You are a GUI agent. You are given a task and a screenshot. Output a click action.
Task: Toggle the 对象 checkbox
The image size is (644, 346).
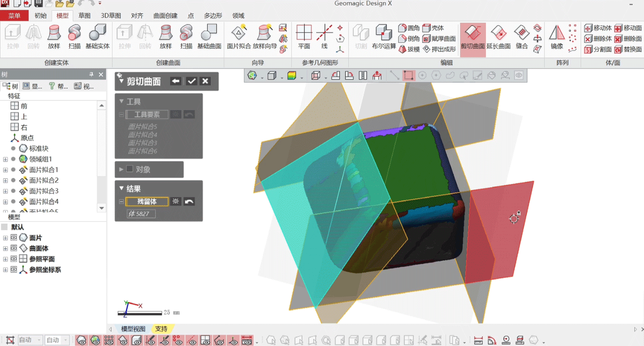[x=129, y=169]
